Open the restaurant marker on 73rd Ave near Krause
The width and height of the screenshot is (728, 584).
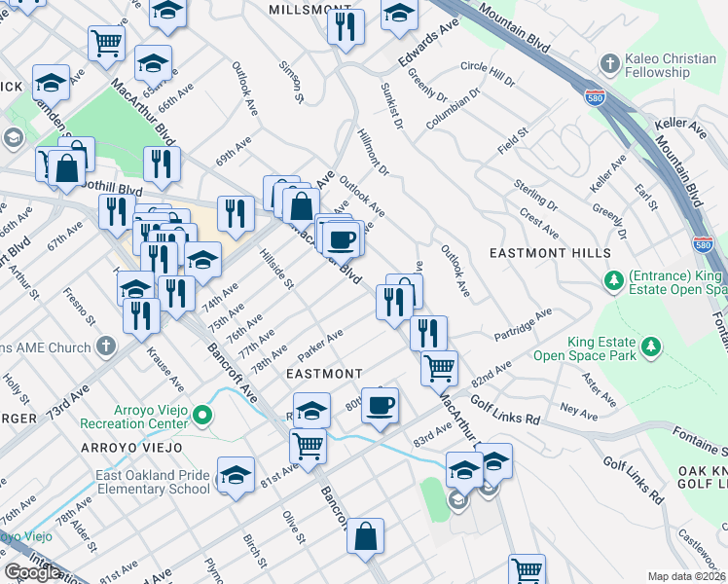point(141,316)
